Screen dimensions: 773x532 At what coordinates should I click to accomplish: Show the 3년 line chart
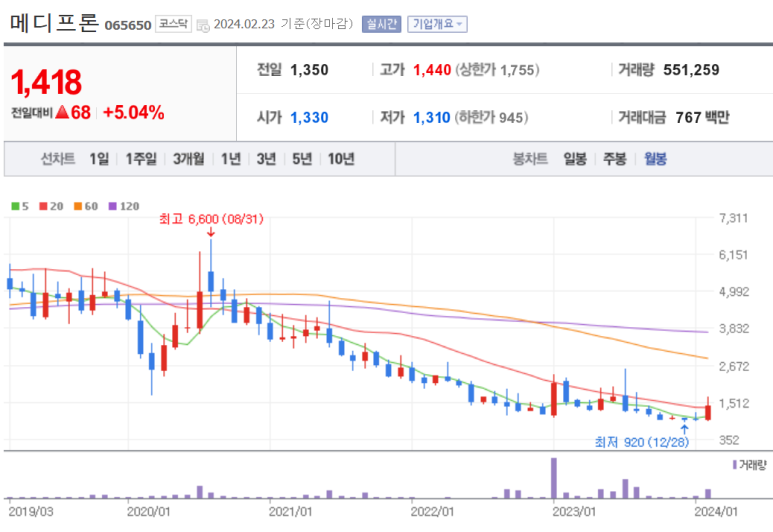tap(266, 159)
